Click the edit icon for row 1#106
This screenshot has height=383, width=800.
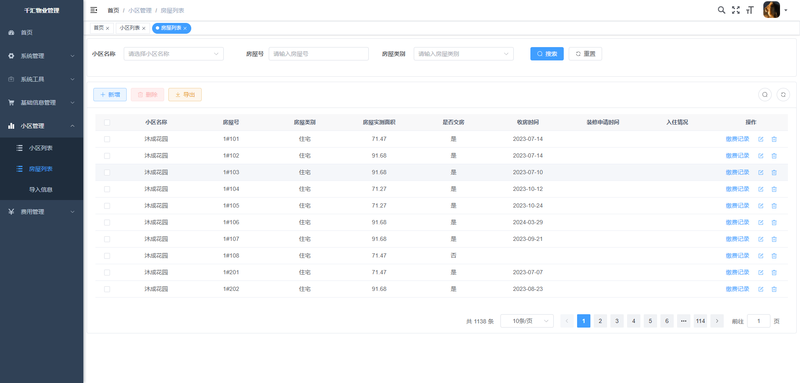pyautogui.click(x=761, y=222)
